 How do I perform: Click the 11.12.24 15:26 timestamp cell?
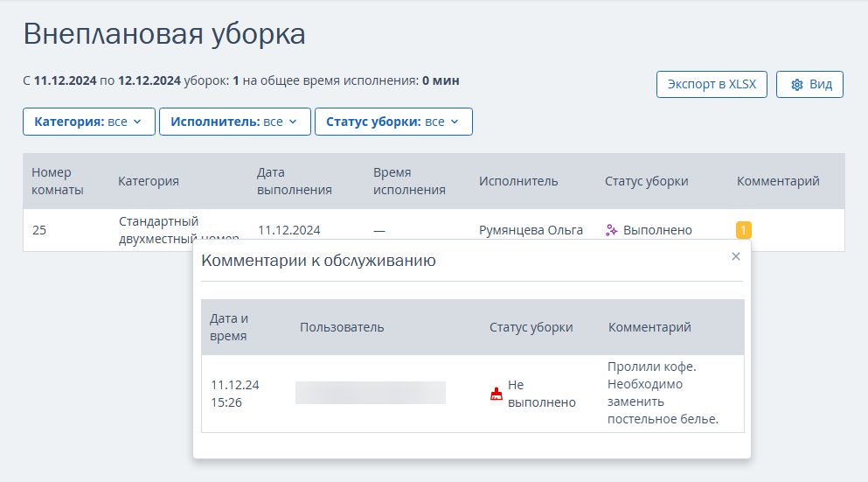tap(235, 394)
